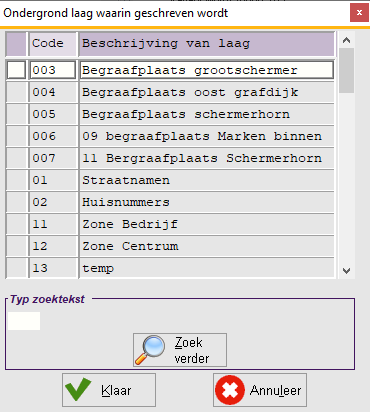Select row marker for code 12
Screen dimensions: 370x412
click(x=16, y=246)
